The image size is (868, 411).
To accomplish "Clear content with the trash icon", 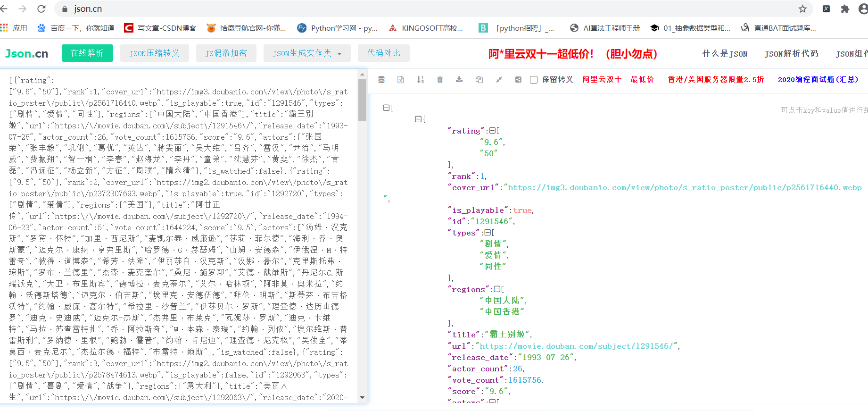I will [x=440, y=80].
